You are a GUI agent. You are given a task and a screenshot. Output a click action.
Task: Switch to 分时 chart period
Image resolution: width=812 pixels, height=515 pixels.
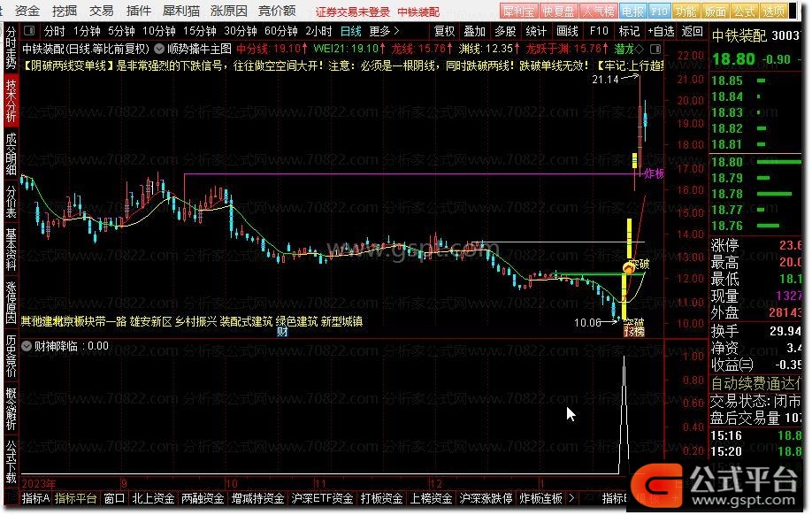tap(54, 31)
